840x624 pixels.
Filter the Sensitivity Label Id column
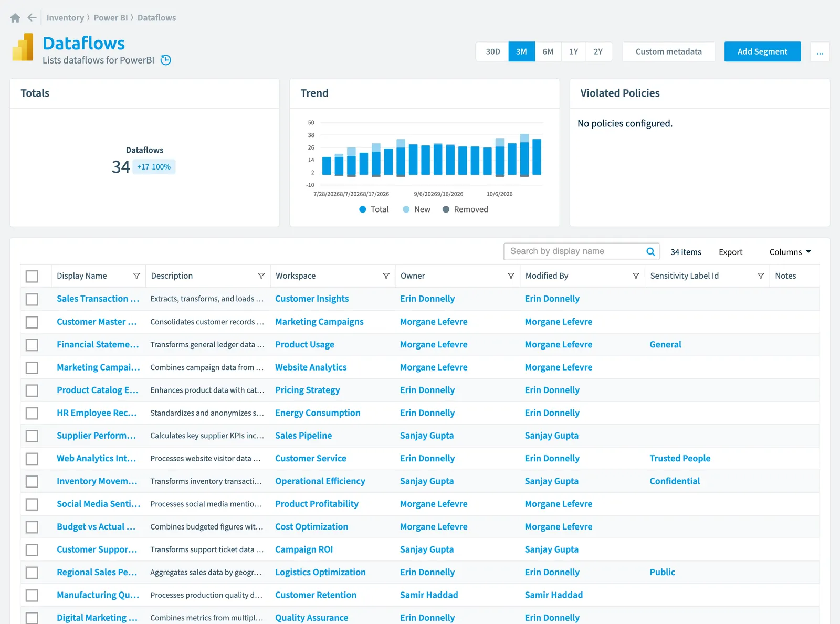coord(760,276)
